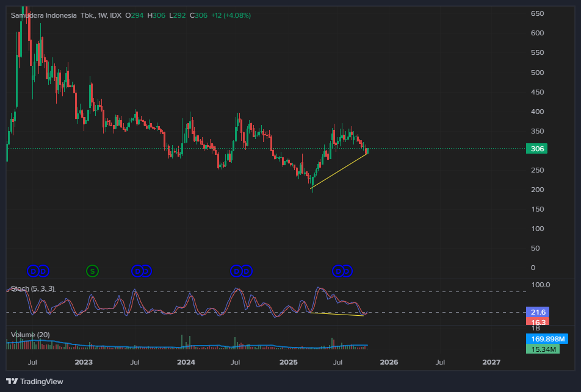Click the green 306 current price tag
Screen dimensions: 581x392
pos(537,149)
